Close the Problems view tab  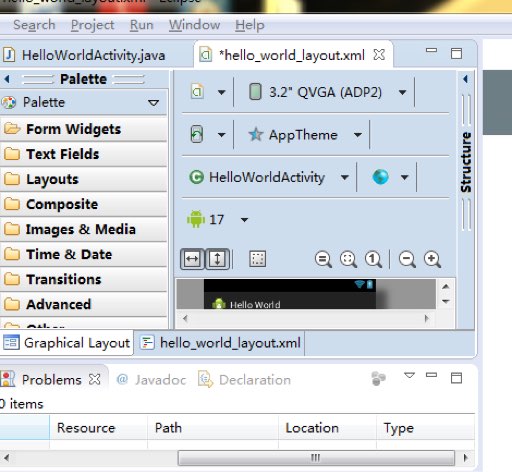tap(95, 379)
